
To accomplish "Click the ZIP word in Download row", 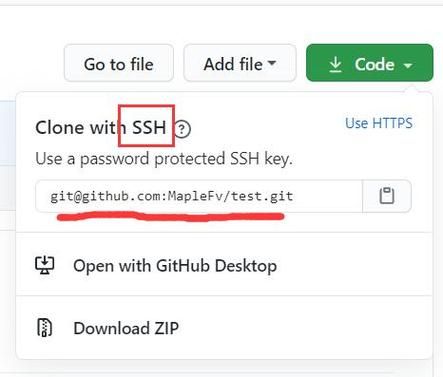I will [x=166, y=328].
